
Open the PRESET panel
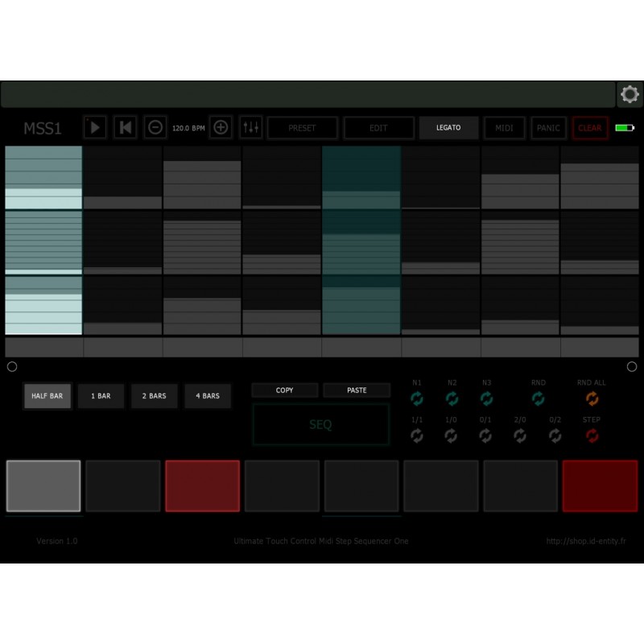coord(302,127)
